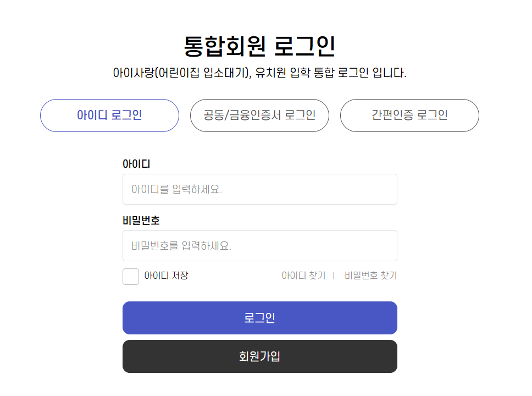Start registration via 회원가입

[x=259, y=356]
